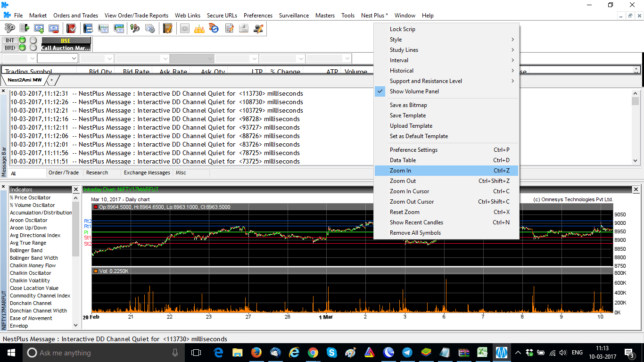Toggle the Show Volume Panel checkmark
Screen dimensions: 644x362
coord(380,91)
